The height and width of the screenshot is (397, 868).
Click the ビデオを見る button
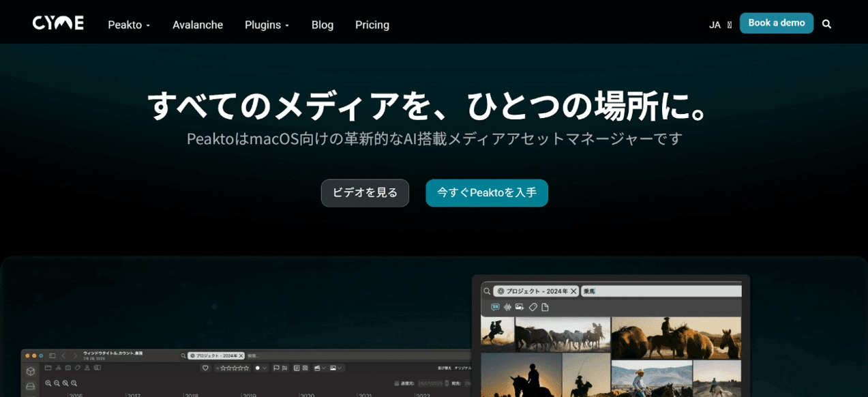(x=365, y=193)
